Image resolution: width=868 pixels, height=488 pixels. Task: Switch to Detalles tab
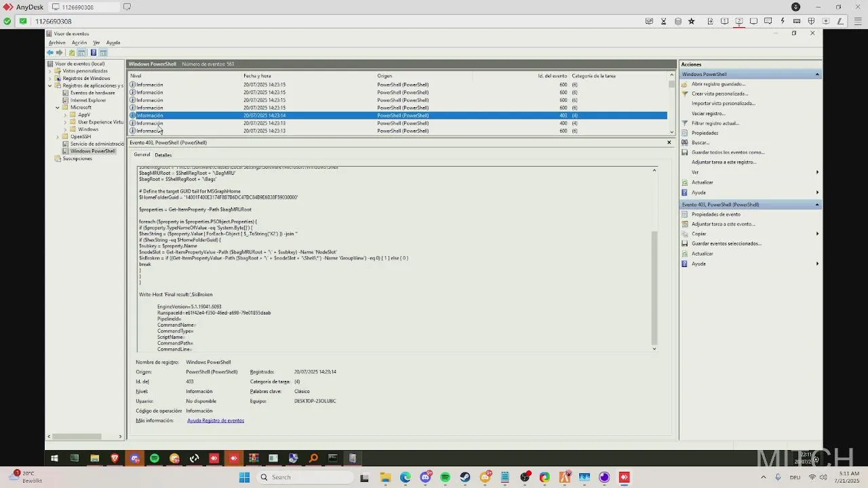click(x=163, y=155)
